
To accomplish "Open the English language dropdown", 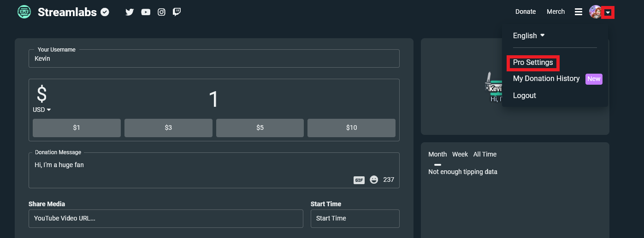I will point(529,35).
